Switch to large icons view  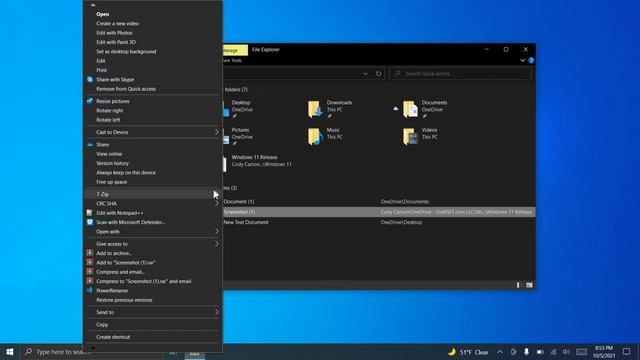coord(529,285)
